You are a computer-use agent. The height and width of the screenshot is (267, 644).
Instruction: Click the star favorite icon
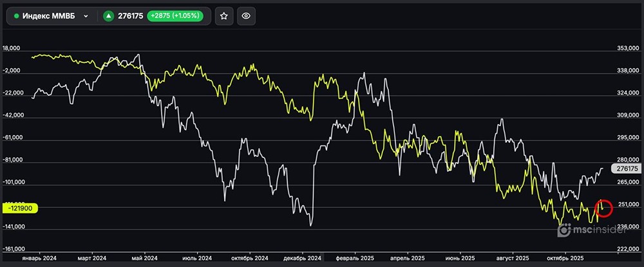(x=223, y=16)
